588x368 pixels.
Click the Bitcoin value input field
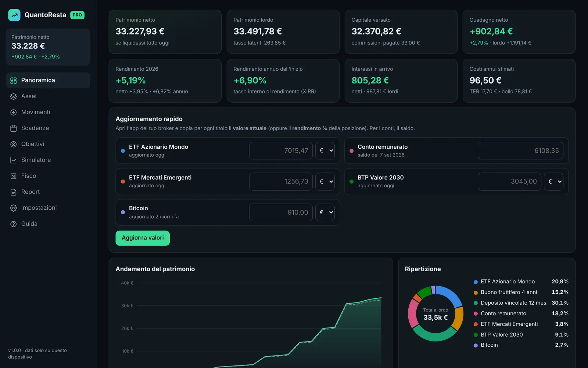coord(281,212)
